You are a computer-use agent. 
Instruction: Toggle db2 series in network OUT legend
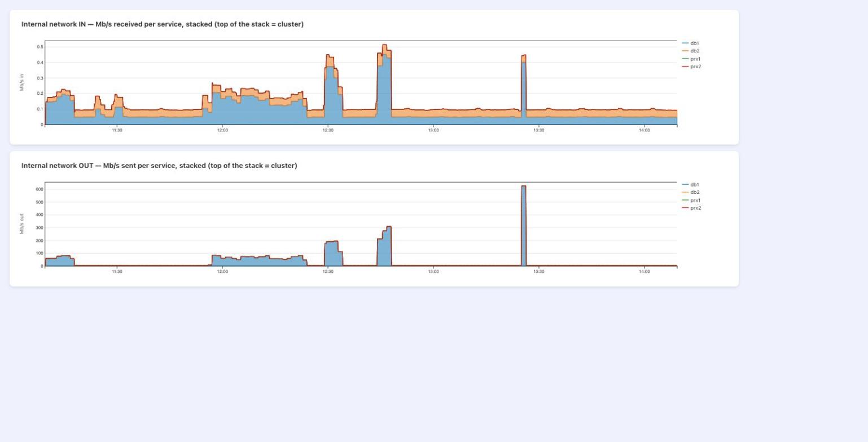coord(691,192)
